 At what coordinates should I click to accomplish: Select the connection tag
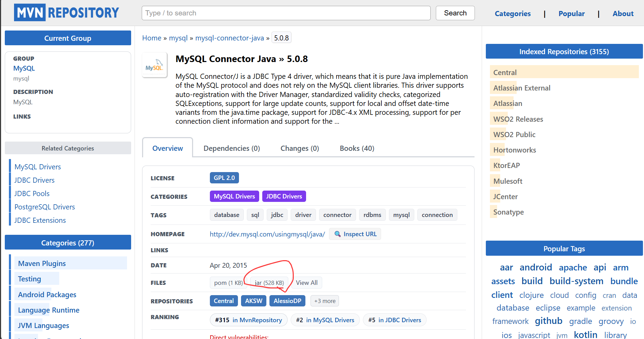coord(437,215)
